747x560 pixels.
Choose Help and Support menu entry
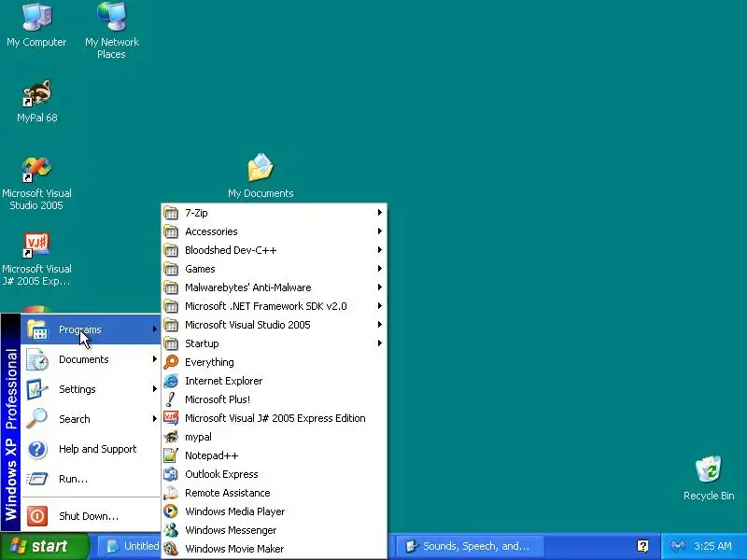coord(91,449)
